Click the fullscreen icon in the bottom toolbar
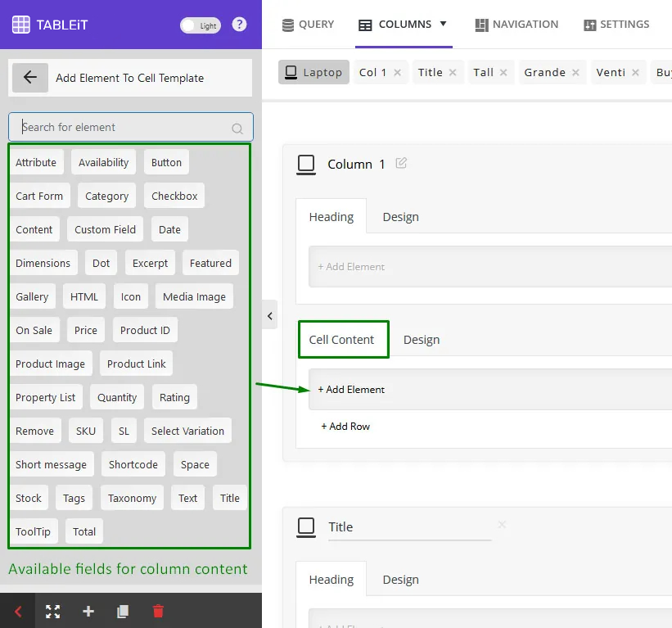Viewport: 672px width, 628px height. pyautogui.click(x=52, y=611)
